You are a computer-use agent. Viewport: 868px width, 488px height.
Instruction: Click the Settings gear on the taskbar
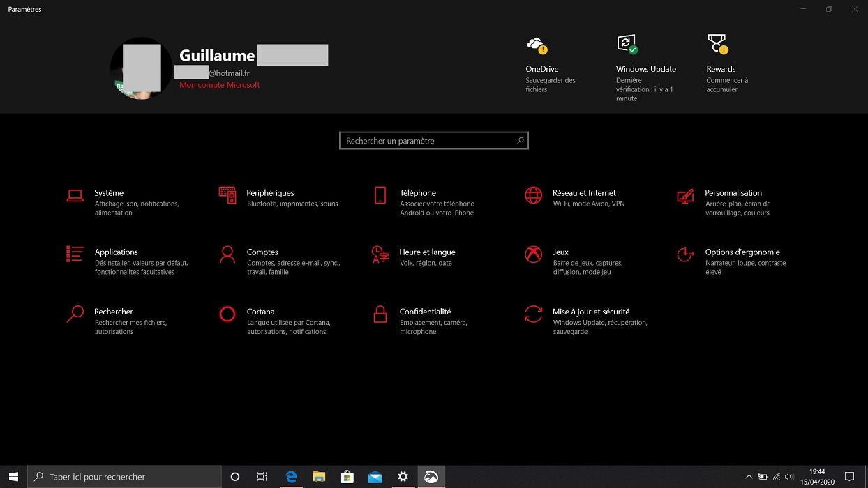403,477
